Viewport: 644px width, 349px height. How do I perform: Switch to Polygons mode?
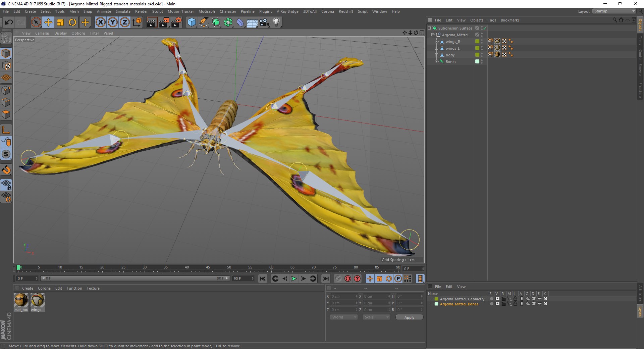(6, 114)
